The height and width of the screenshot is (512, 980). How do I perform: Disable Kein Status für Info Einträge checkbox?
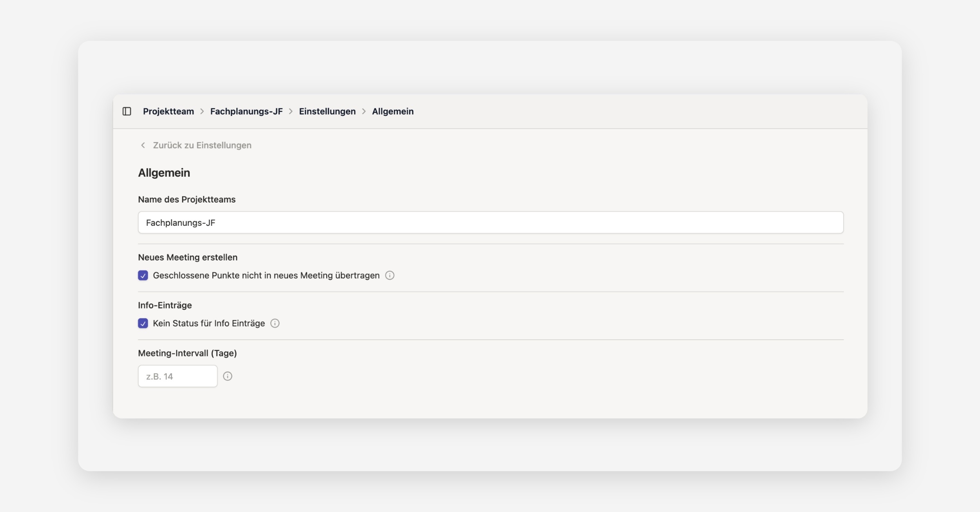(x=143, y=323)
